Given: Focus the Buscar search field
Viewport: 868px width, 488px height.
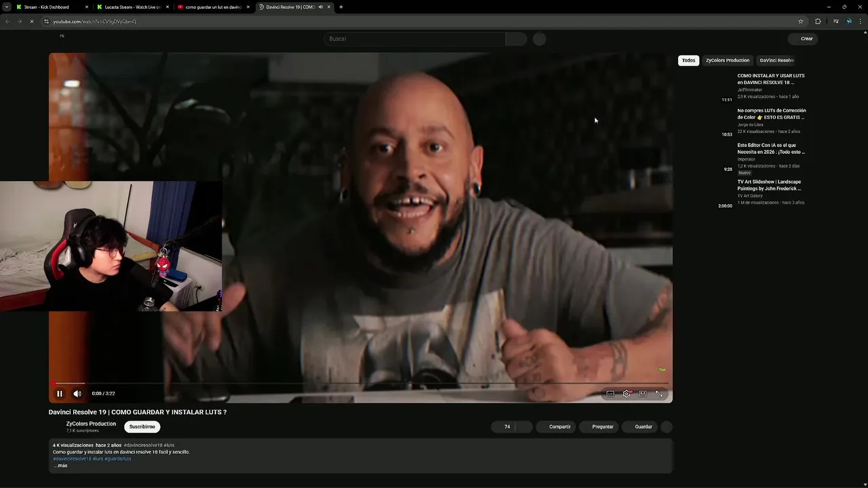Looking at the screenshot, I should point(414,39).
